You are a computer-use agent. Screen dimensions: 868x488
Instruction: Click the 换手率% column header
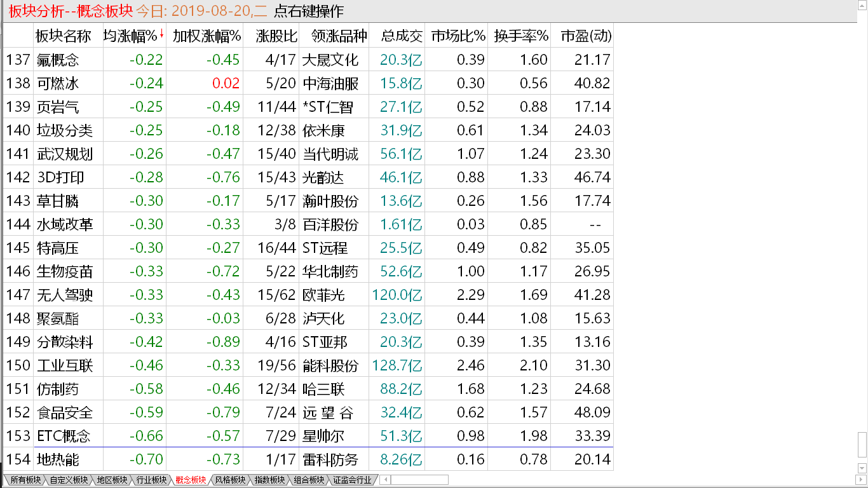(x=521, y=36)
